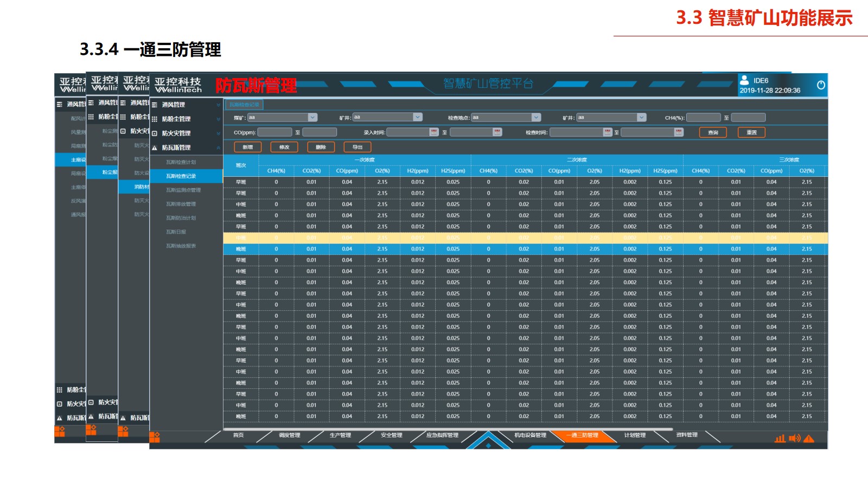The height and width of the screenshot is (488, 868).
Task: Click the blue diamond icon in bottom navigation
Action: tap(488, 445)
